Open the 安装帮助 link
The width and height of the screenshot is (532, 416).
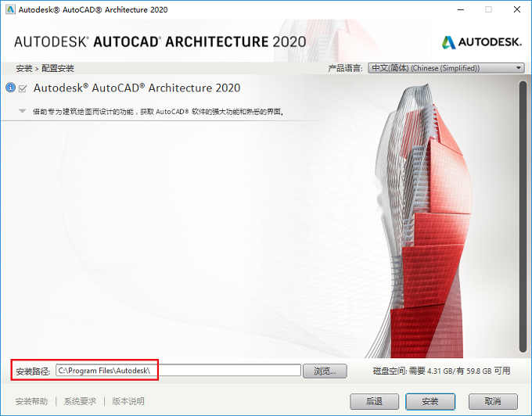coord(31,401)
